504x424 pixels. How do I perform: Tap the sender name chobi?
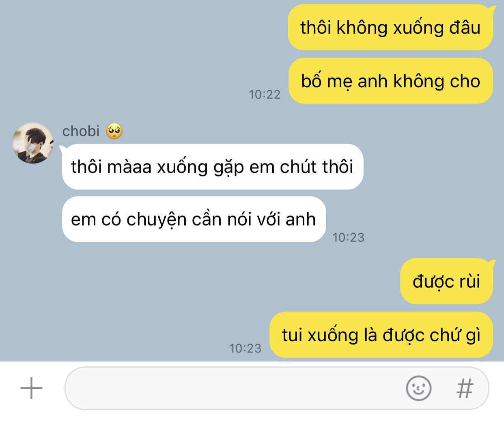[81, 131]
